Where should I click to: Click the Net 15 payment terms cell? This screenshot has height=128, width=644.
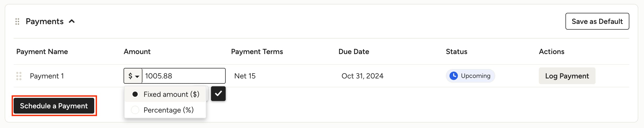(x=245, y=76)
